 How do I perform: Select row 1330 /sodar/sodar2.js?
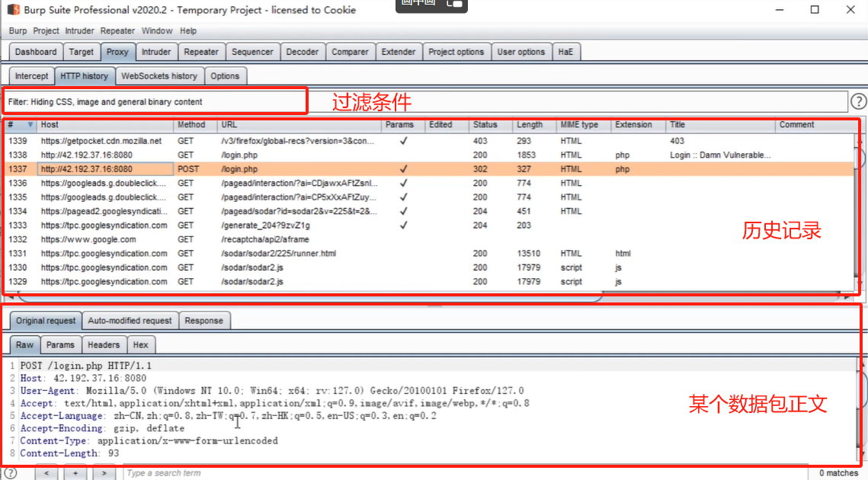click(x=429, y=267)
